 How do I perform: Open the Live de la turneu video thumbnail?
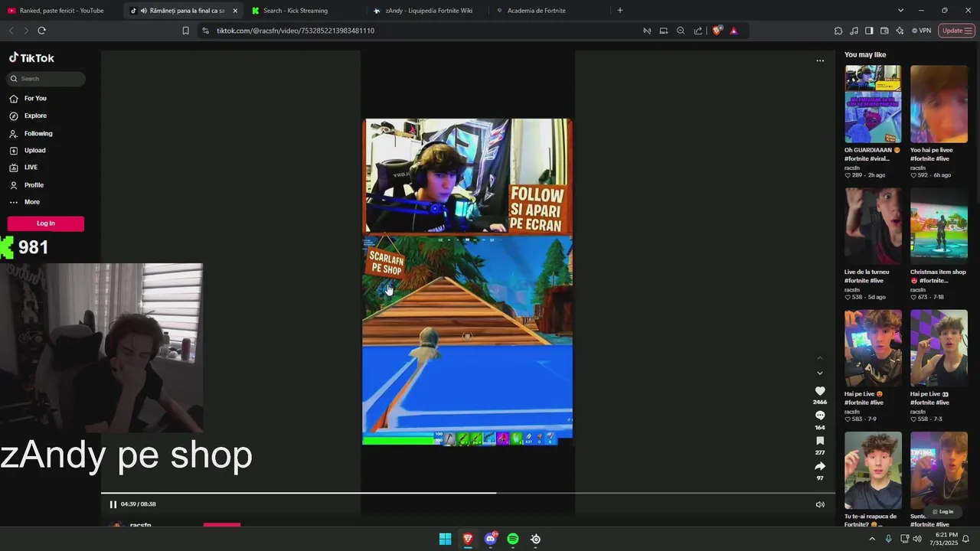pos(873,227)
